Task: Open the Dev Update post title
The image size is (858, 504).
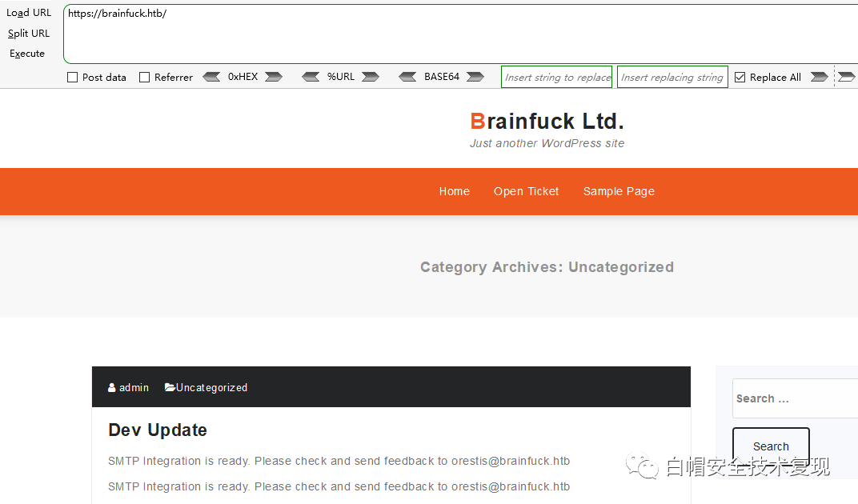Action: 158,430
